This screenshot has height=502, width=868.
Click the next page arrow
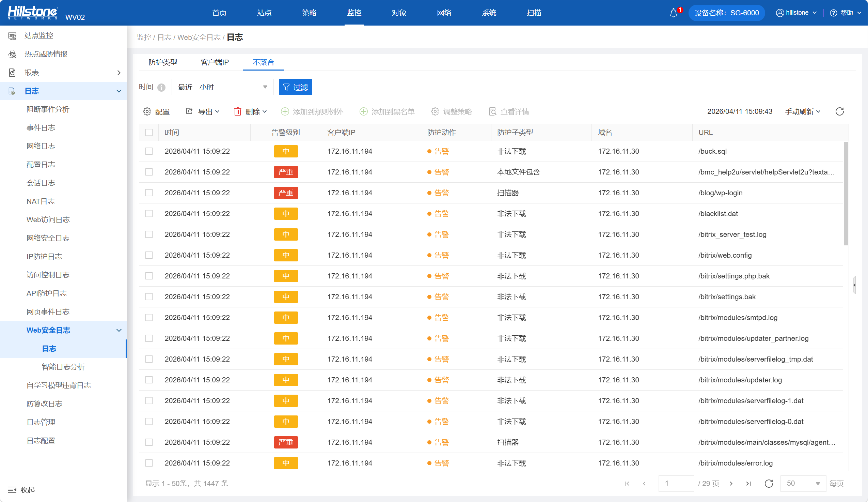tap(731, 483)
